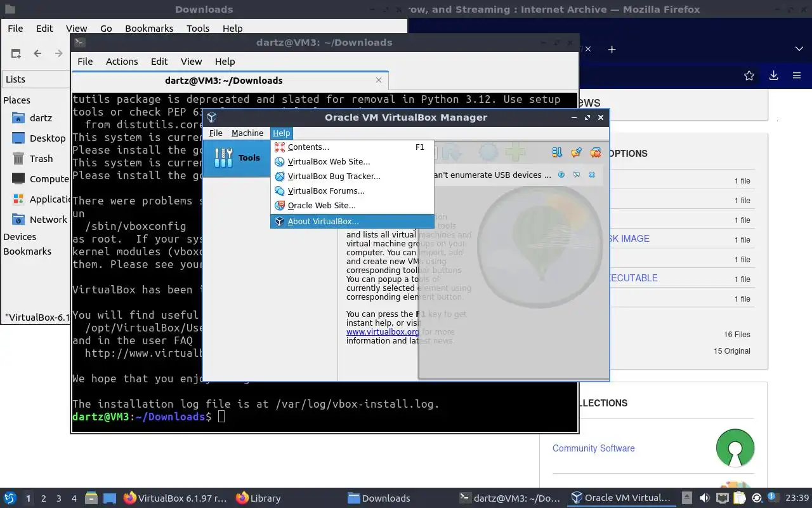Open Contents entry in Help menu
Image resolution: width=812 pixels, height=508 pixels.
(352, 147)
